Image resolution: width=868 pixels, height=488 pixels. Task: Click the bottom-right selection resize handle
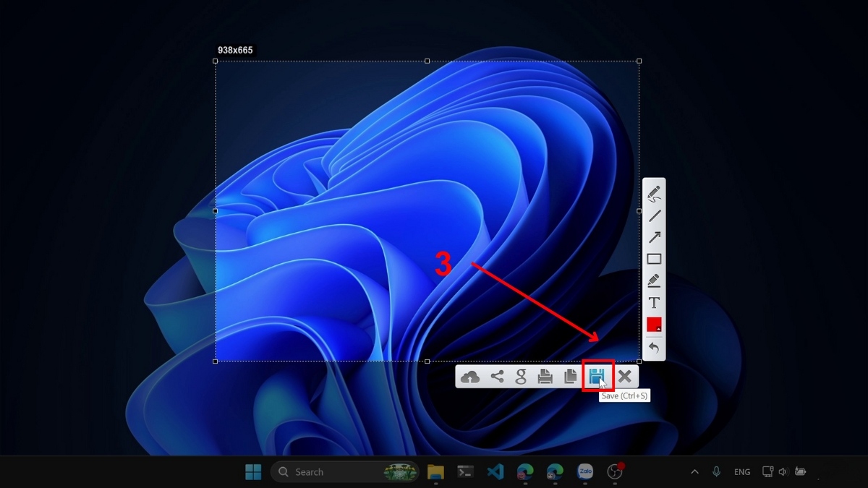[x=639, y=361]
